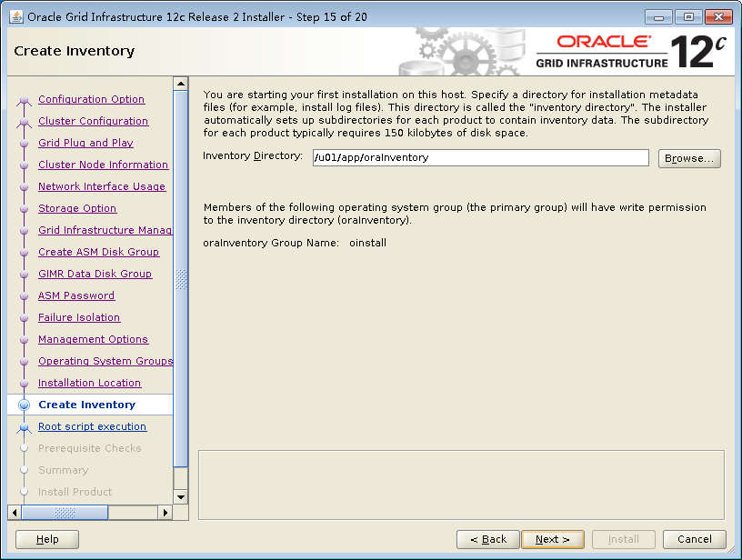742x560 pixels.
Task: Click the horizontal scrollbar thumb in step list
Action: 65,512
